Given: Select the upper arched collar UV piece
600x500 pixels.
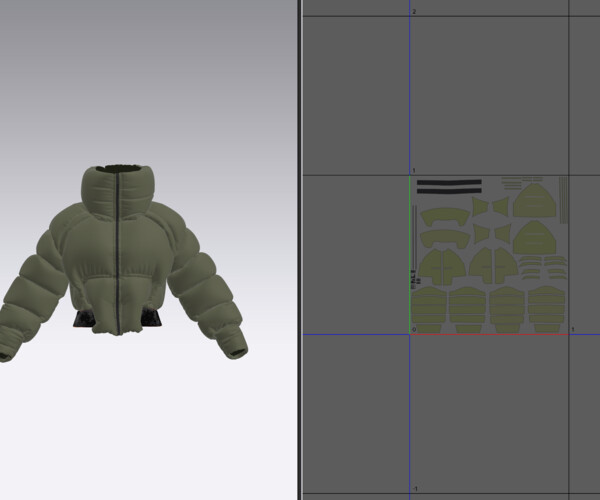Looking at the screenshot, I should tap(445, 217).
